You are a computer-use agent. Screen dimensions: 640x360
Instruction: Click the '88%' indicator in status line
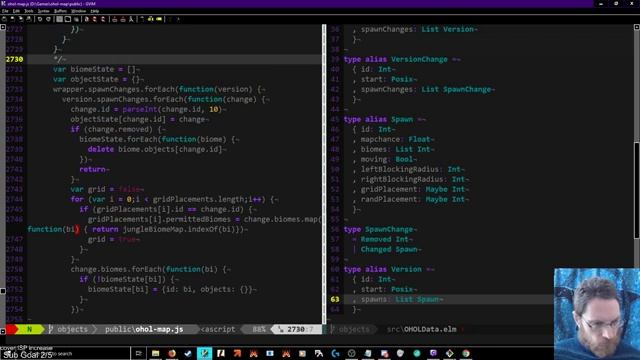pos(259,329)
